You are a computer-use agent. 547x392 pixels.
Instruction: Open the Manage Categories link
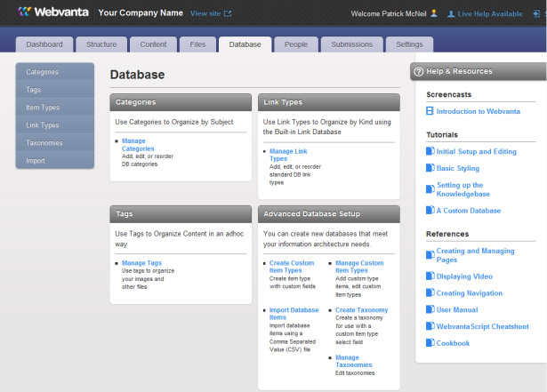click(138, 145)
